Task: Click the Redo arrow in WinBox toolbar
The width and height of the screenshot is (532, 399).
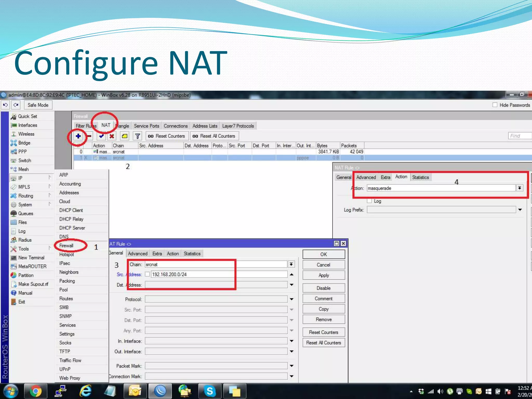Action: [16, 105]
